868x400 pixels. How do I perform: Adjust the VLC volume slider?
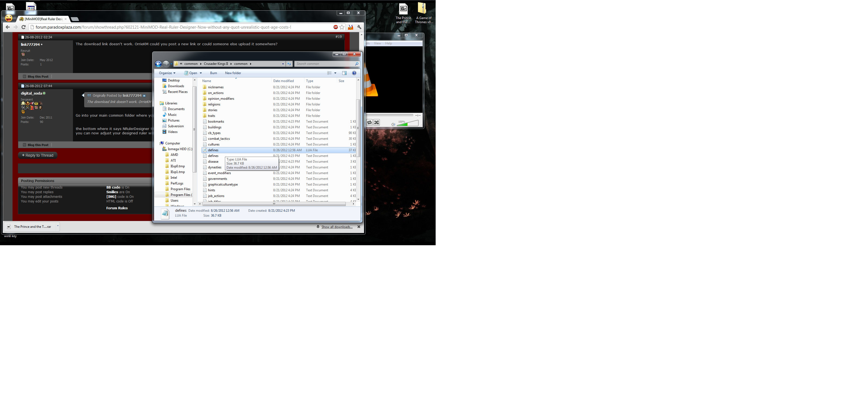(408, 123)
